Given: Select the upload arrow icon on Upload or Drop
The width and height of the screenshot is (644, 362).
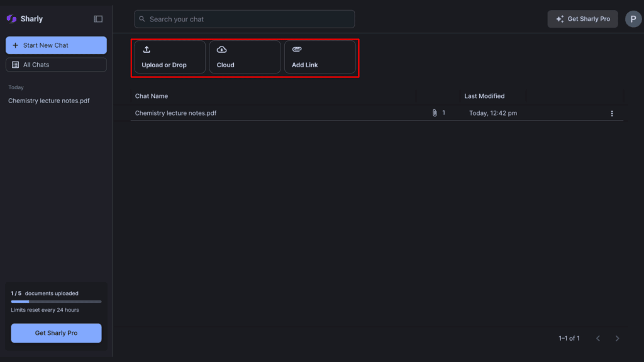Looking at the screenshot, I should pyautogui.click(x=147, y=49).
